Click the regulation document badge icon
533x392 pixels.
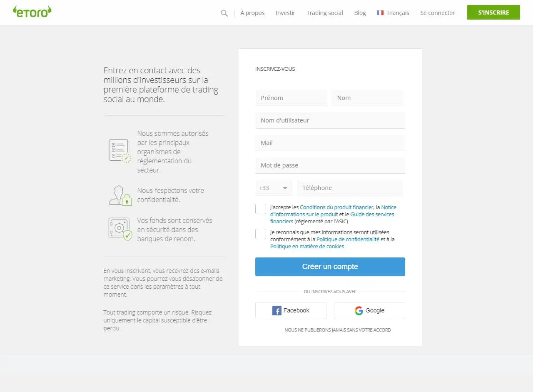pos(120,151)
